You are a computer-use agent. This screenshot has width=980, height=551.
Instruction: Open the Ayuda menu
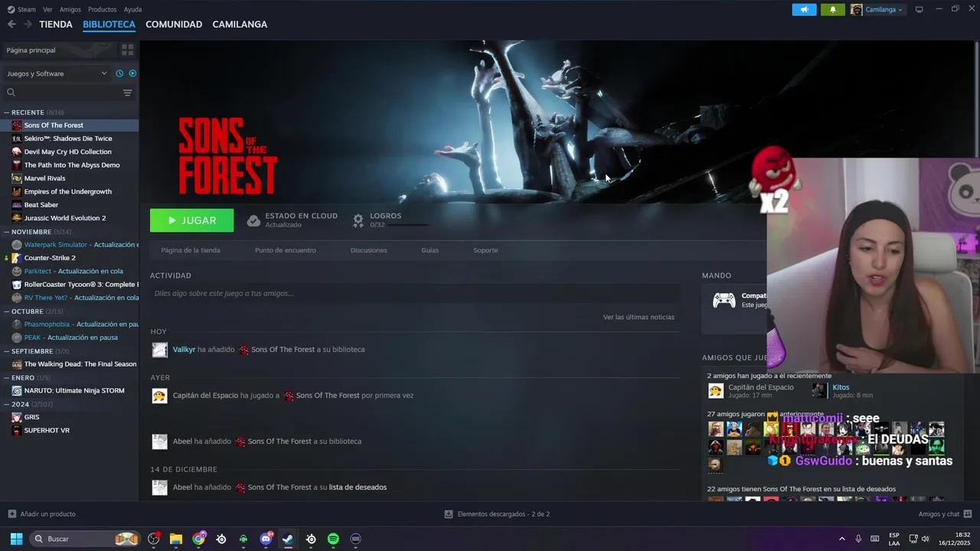tap(132, 9)
